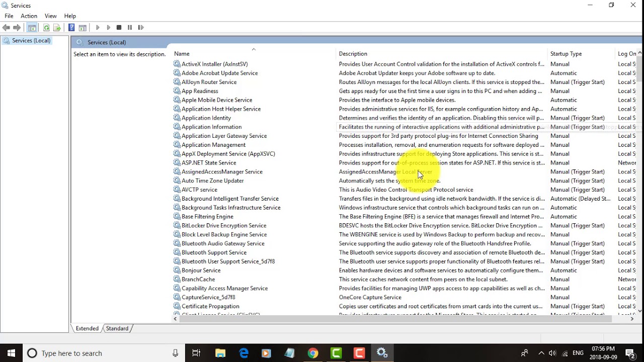Click the Export List toolbar icon

57,28
